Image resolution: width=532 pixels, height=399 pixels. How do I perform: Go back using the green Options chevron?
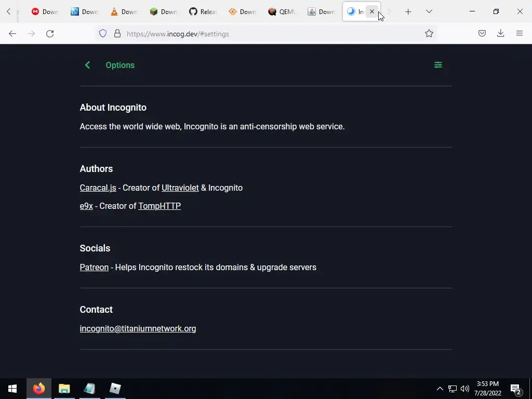(87, 65)
